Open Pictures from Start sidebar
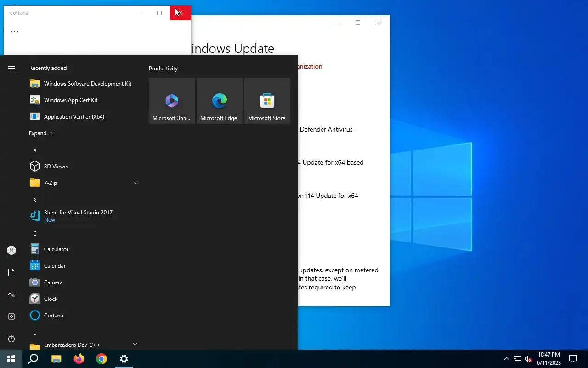The image size is (588, 368). 11,294
